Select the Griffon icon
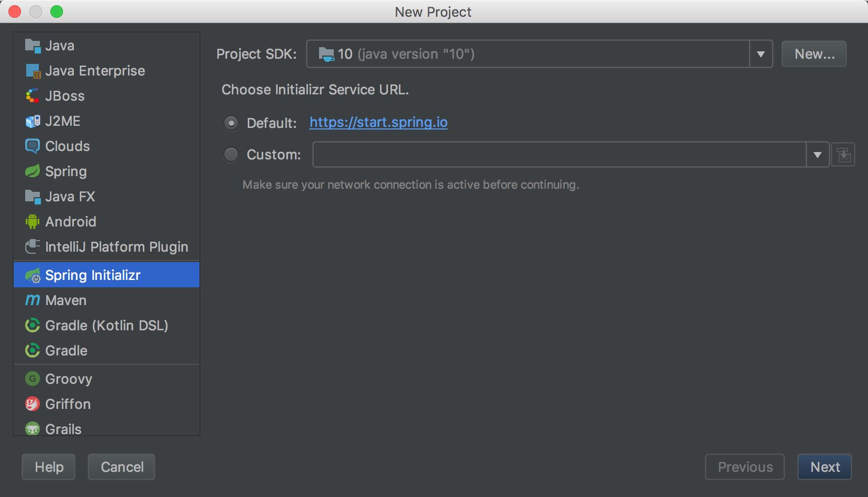 (x=33, y=404)
